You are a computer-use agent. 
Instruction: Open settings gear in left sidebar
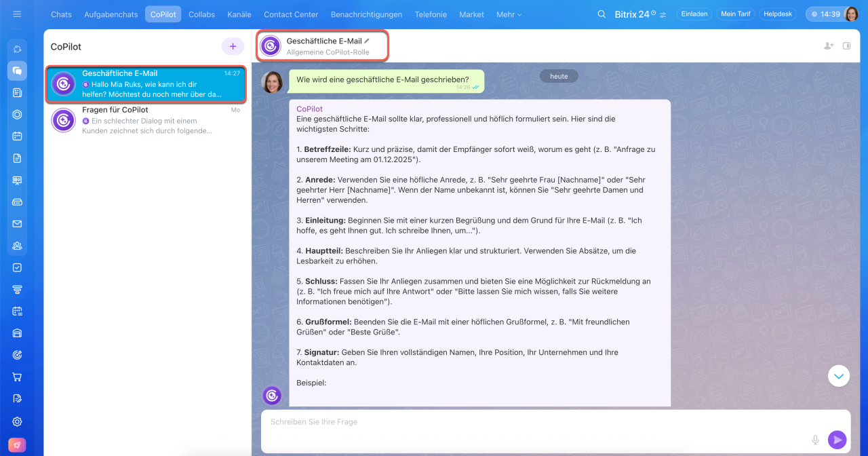pos(17,421)
